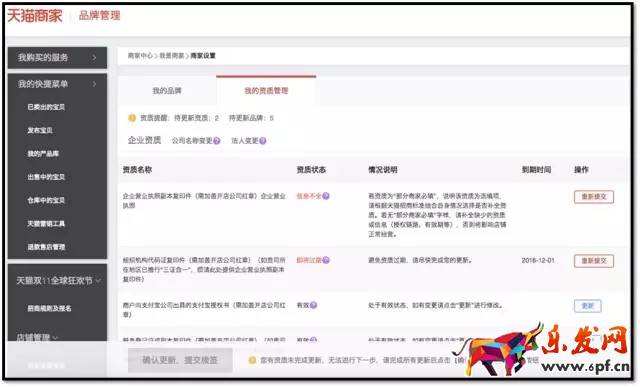The height and width of the screenshot is (387, 640).
Task: Expand 我购买的服务 sidebar section
Action: 57,58
